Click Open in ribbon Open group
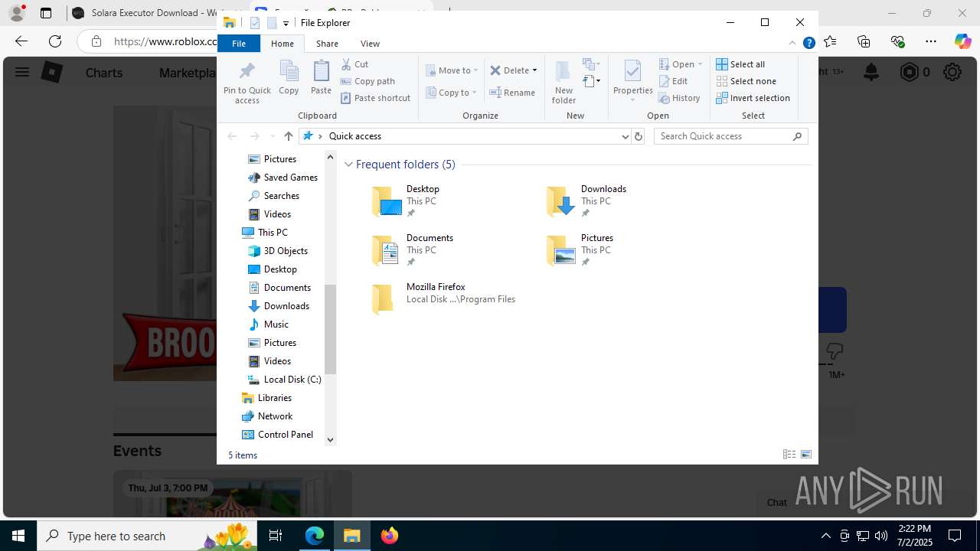This screenshot has width=980, height=551. tap(680, 64)
